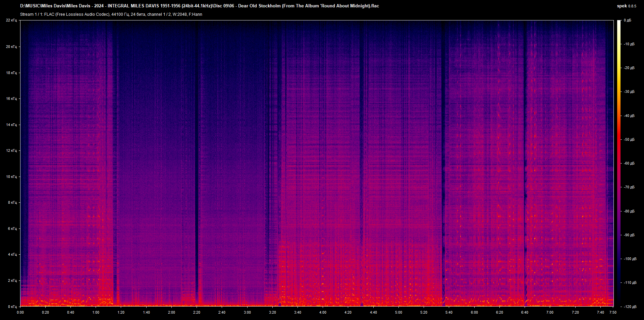Click the -10 дБ level label
This screenshot has height=320, width=644.
pos(629,44)
